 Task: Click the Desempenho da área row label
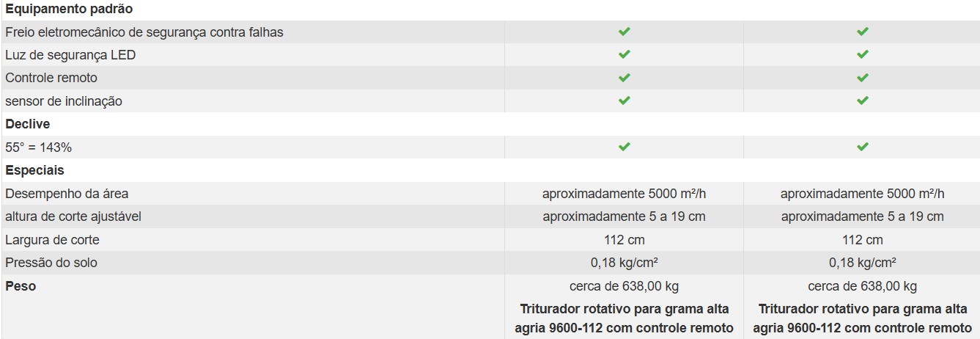tap(67, 194)
